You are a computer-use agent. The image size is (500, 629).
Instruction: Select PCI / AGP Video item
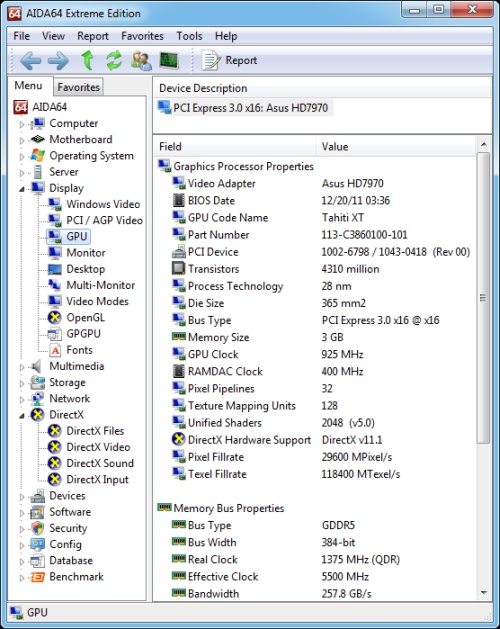point(104,220)
